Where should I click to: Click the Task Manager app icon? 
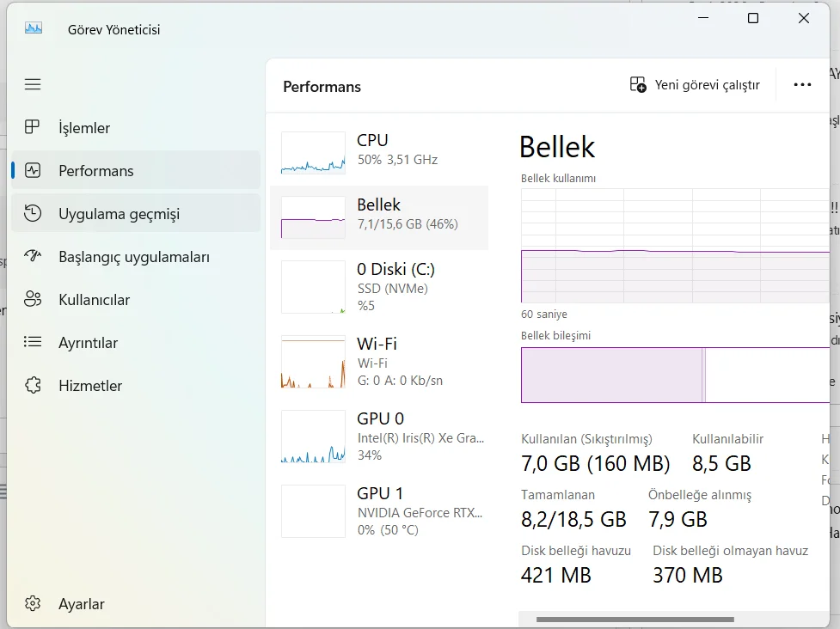click(x=34, y=28)
